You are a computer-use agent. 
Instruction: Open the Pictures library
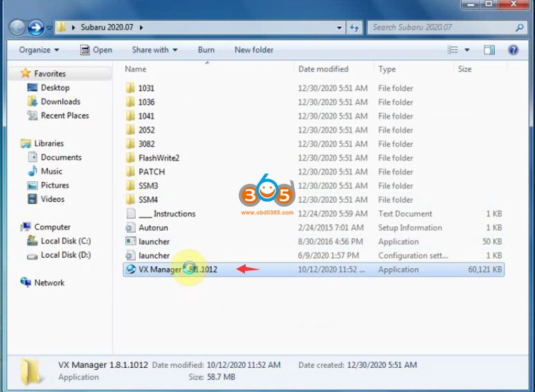pos(55,185)
